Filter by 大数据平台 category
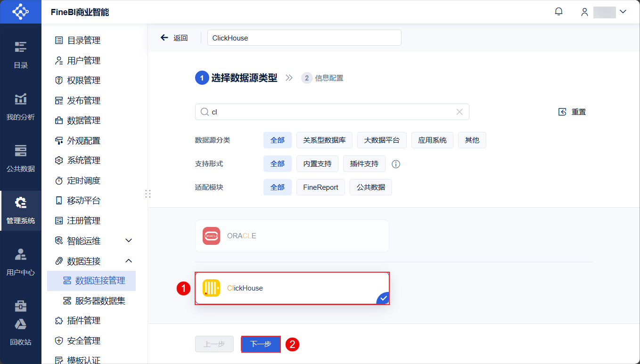This screenshot has width=640, height=364. (382, 140)
